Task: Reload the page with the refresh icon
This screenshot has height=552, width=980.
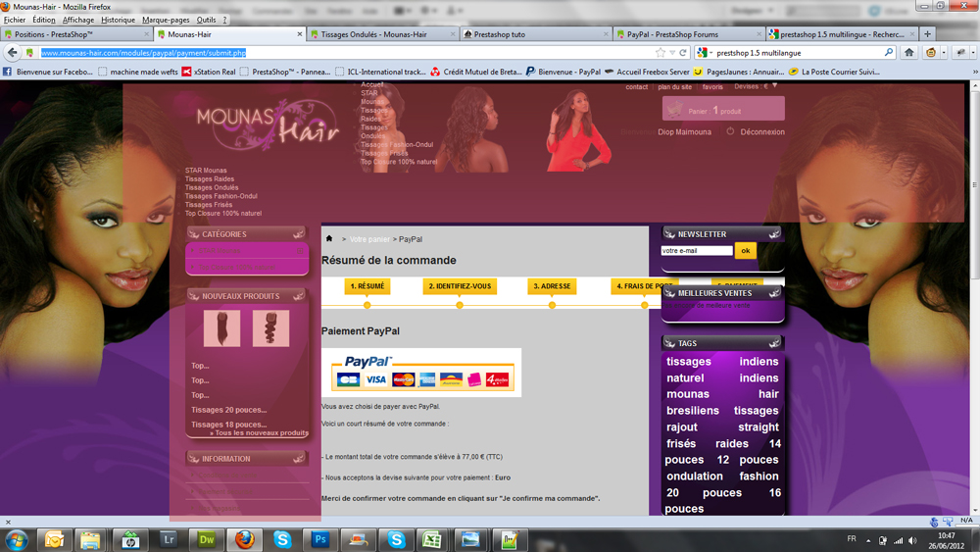Action: point(682,53)
